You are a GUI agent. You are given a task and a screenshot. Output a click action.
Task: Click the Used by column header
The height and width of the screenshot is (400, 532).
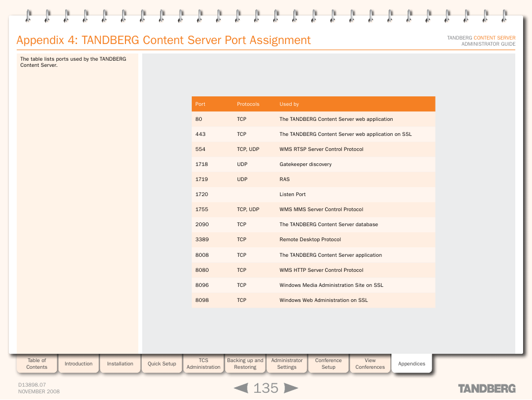(x=289, y=104)
